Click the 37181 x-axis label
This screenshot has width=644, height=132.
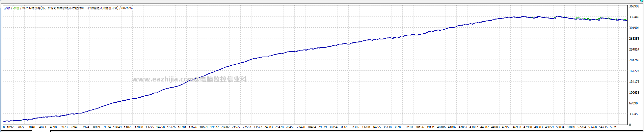409,127
